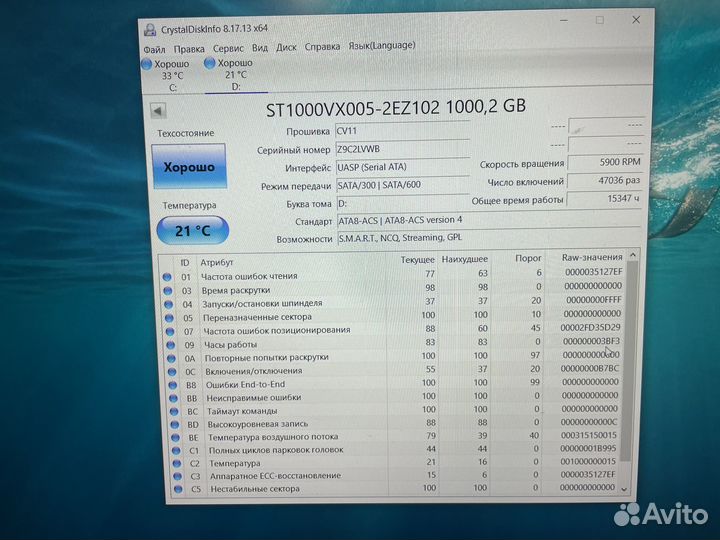Click the Стандарт field ATA8-ACS
Screen dimensions: 720x540
pos(489,220)
